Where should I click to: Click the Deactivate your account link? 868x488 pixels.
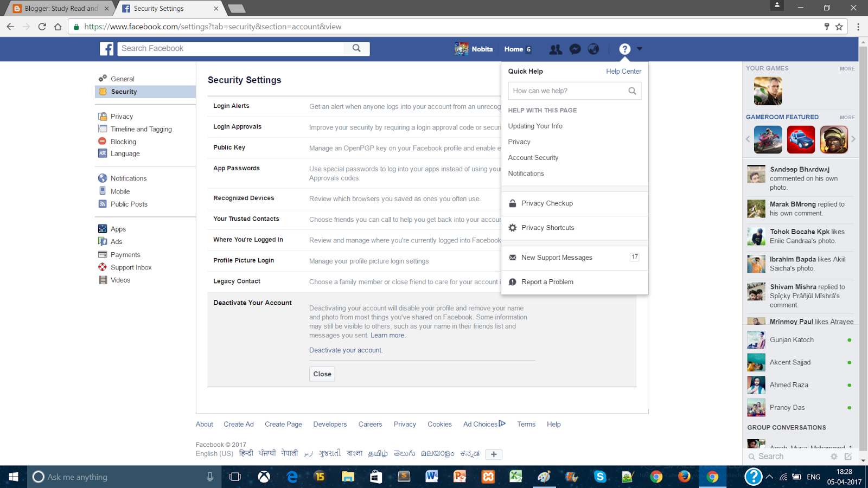346,350
